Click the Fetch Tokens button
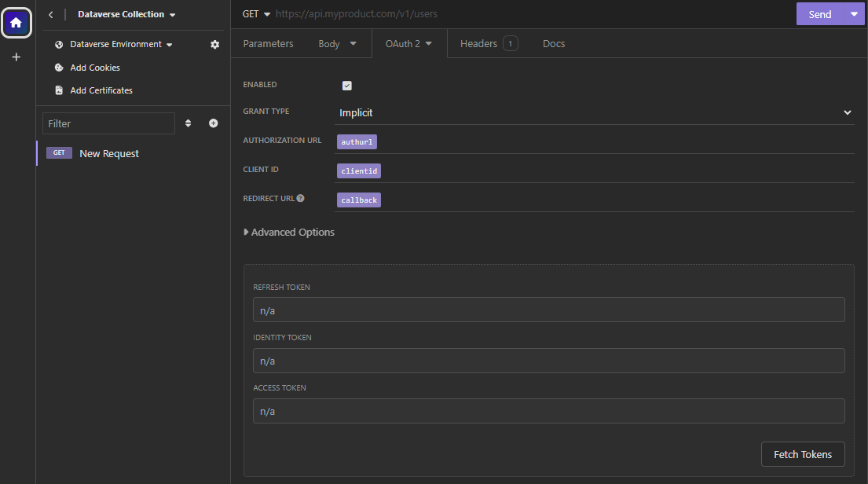The height and width of the screenshot is (484, 868). pos(803,454)
